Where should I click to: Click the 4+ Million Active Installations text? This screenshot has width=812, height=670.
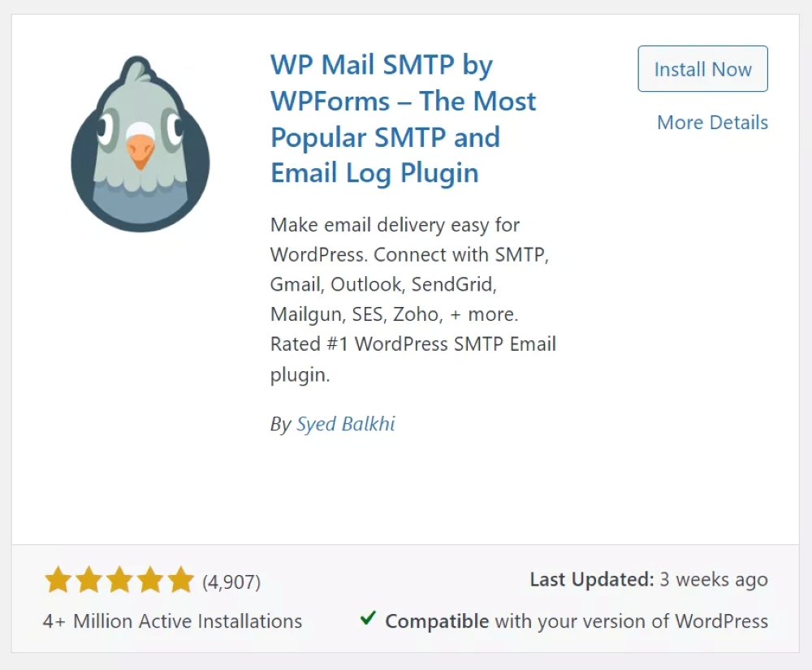pos(173,620)
